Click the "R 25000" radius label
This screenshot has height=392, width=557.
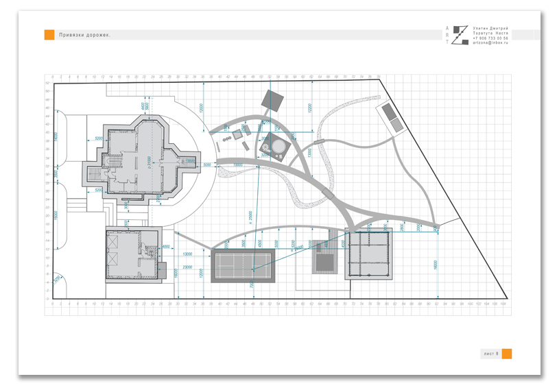250,218
